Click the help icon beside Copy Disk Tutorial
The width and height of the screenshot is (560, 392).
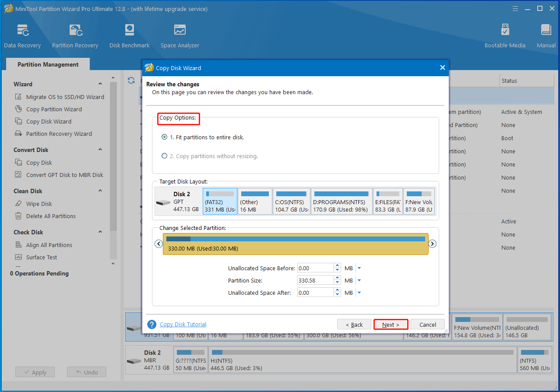pos(152,325)
